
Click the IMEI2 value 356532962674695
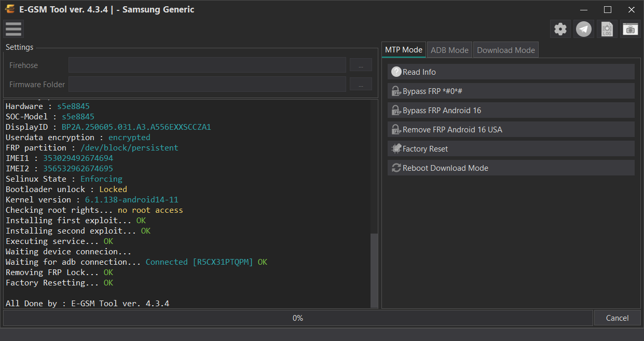(78, 168)
